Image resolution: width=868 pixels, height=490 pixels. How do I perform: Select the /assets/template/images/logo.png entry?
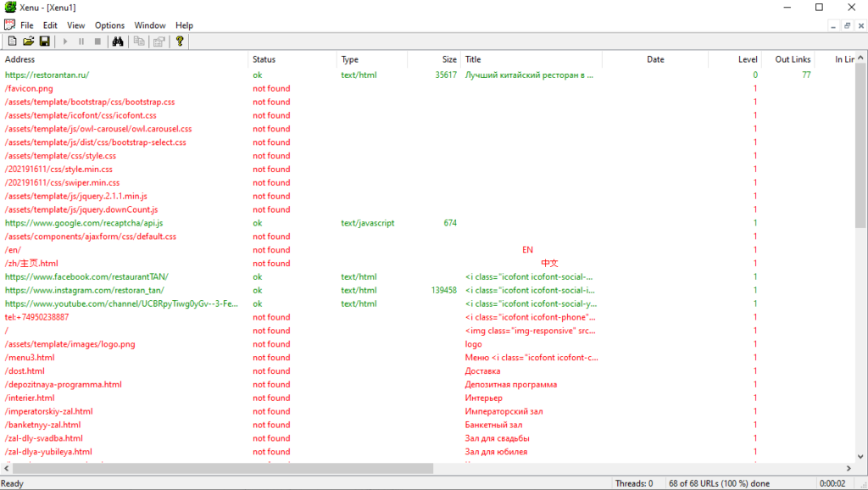click(x=70, y=344)
